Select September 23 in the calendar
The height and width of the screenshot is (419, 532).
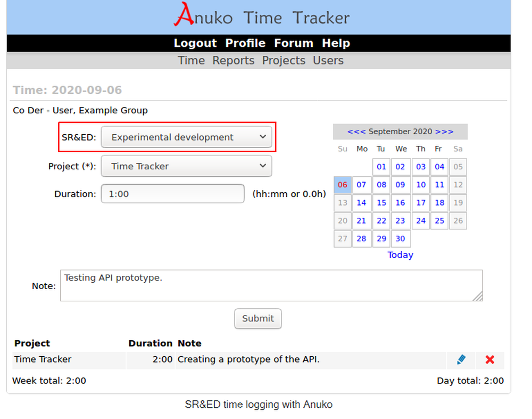401,221
